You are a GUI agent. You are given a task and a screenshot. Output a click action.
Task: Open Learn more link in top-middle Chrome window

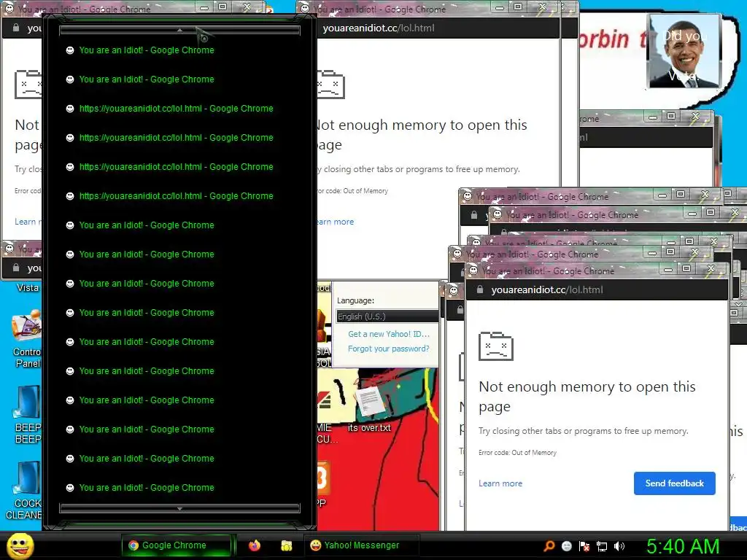tap(336, 222)
